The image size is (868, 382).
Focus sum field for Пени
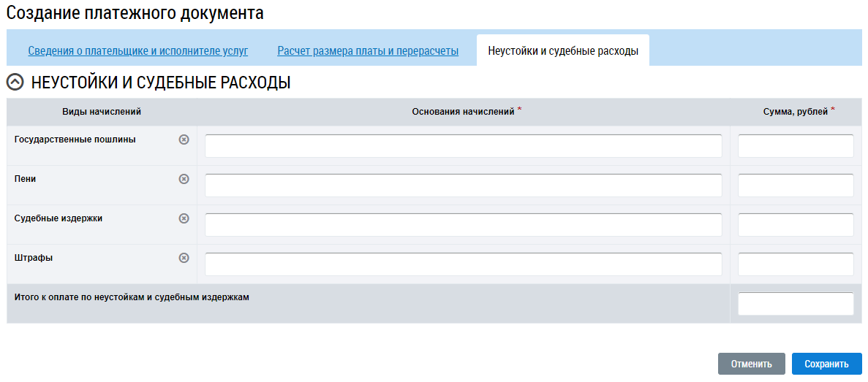click(x=796, y=185)
